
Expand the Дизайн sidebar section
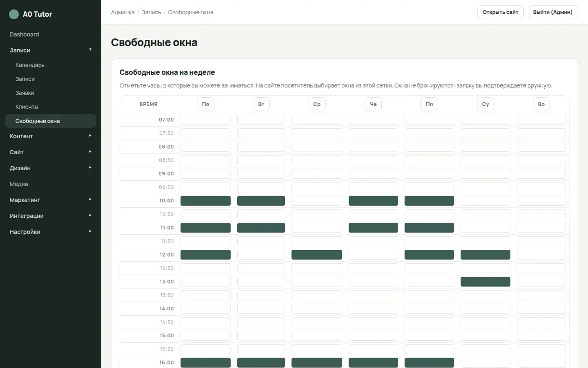click(x=50, y=168)
